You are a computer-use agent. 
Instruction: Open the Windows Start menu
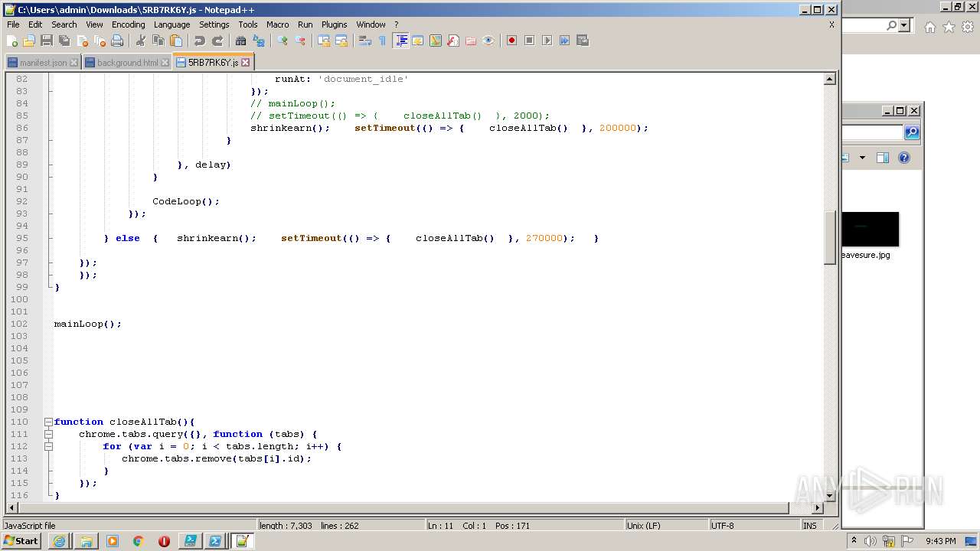point(21,541)
